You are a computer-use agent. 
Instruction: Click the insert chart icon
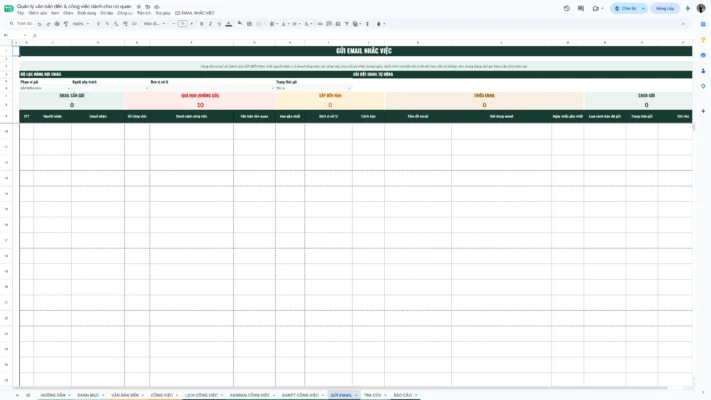pos(338,24)
